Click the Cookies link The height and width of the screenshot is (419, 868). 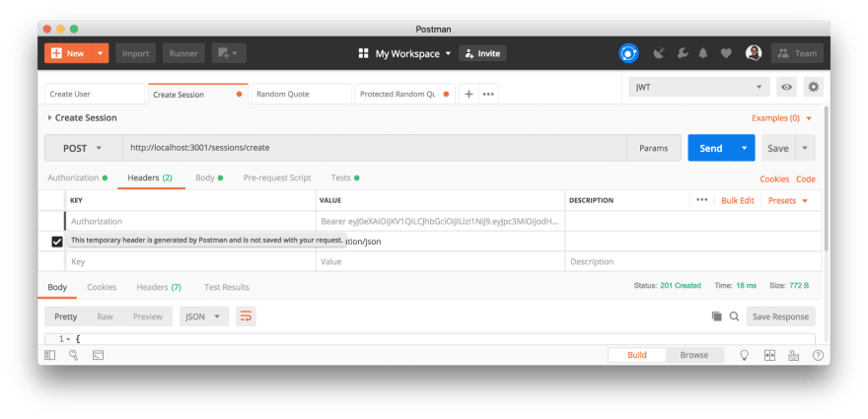coord(774,178)
